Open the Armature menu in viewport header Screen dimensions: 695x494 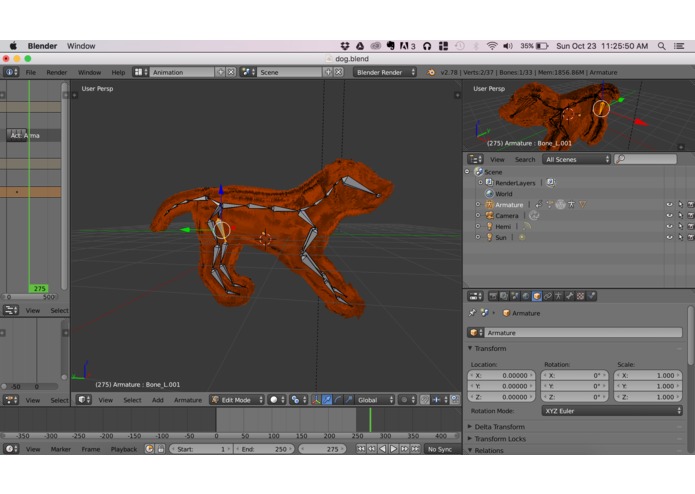188,400
